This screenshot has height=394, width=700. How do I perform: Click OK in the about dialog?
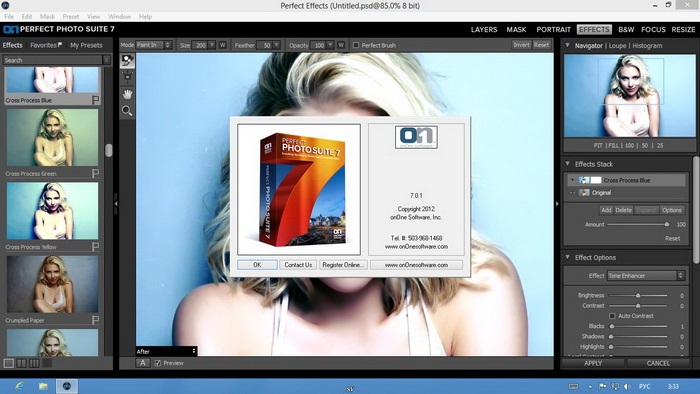click(257, 265)
